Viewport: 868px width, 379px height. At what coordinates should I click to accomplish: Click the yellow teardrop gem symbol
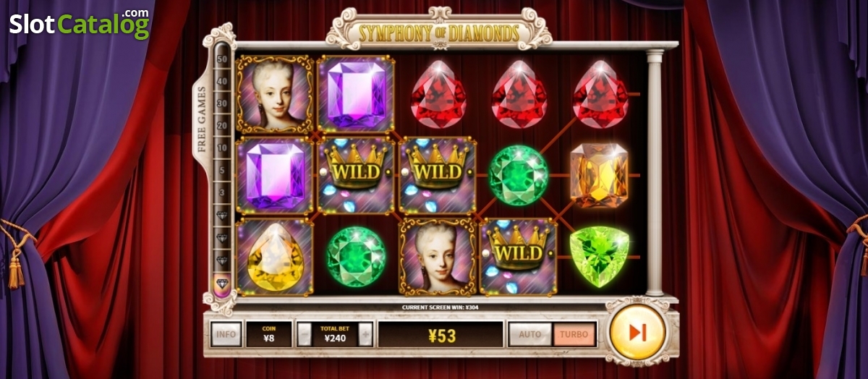(x=275, y=257)
